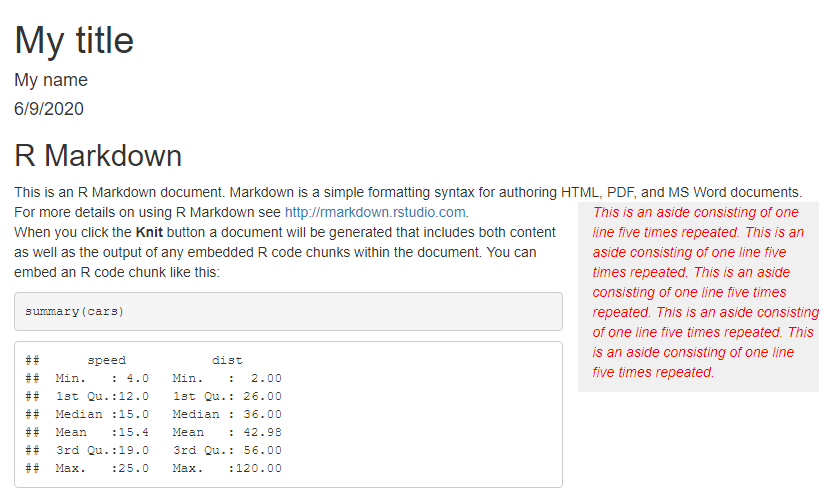This screenshot has height=498, width=834.
Task: Click the text 'embed an R code chunk like this'
Action: point(116,272)
